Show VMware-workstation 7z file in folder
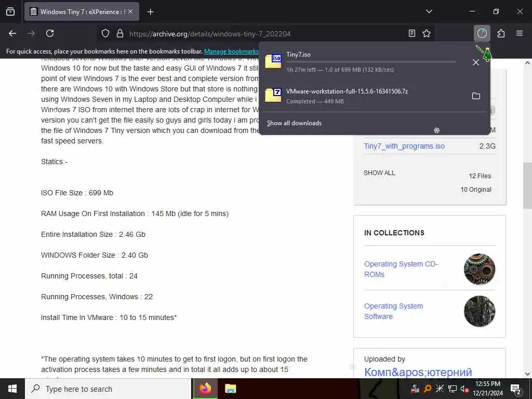The width and height of the screenshot is (532, 399). coord(476,96)
